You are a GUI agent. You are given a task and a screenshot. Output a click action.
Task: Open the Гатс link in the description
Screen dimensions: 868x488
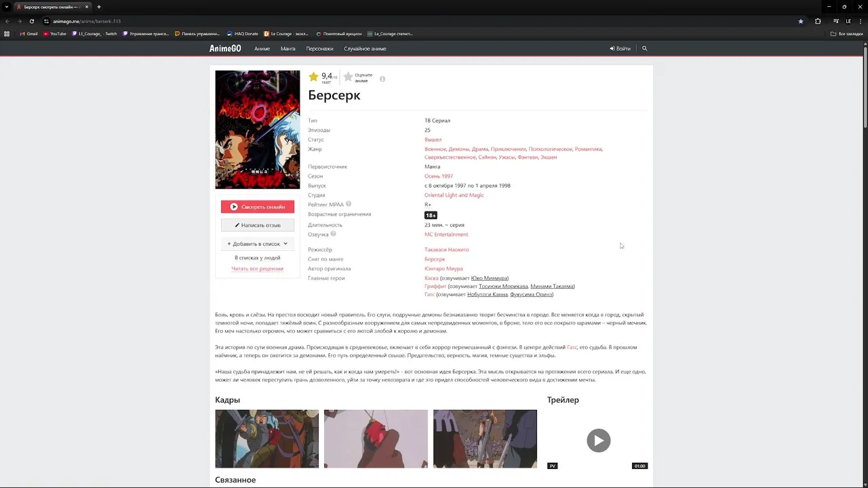tap(572, 347)
